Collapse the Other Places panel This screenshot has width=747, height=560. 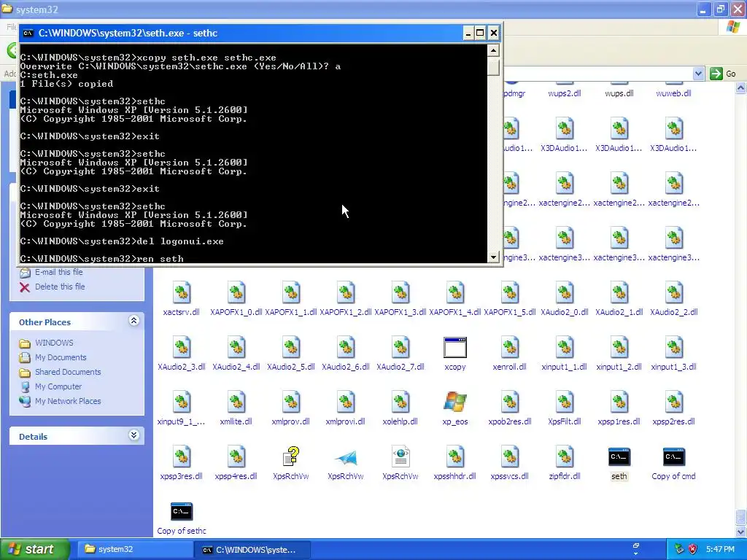click(x=134, y=321)
